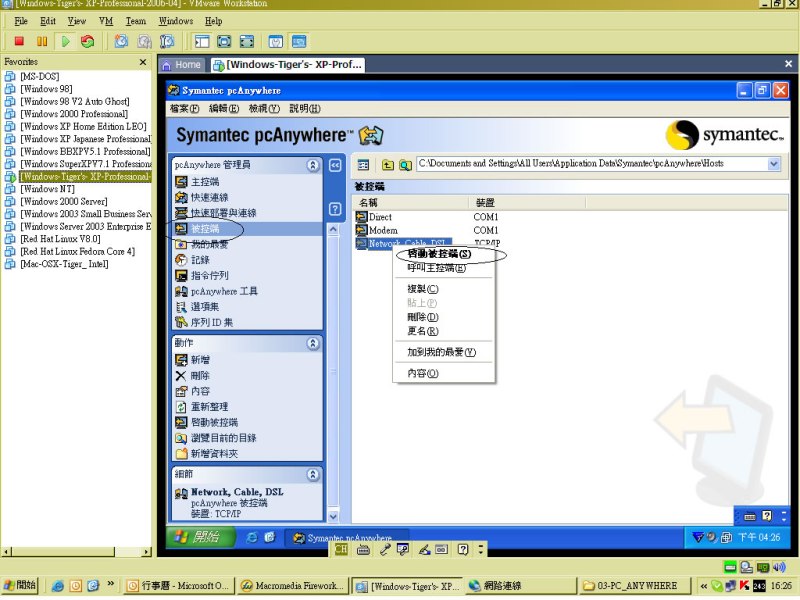Sort by the 名稱 column header
Viewport: 800px width, 600px height.
[411, 203]
